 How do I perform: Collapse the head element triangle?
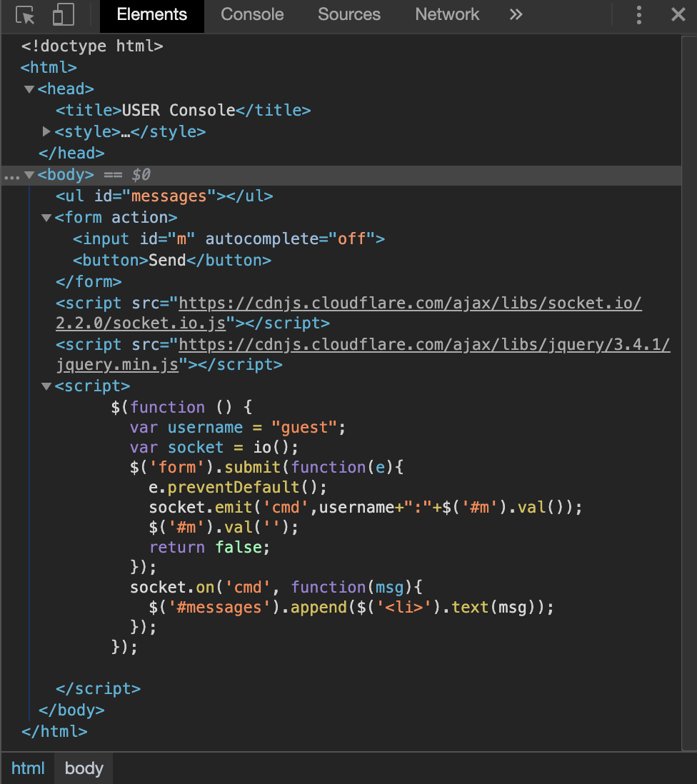(29, 89)
